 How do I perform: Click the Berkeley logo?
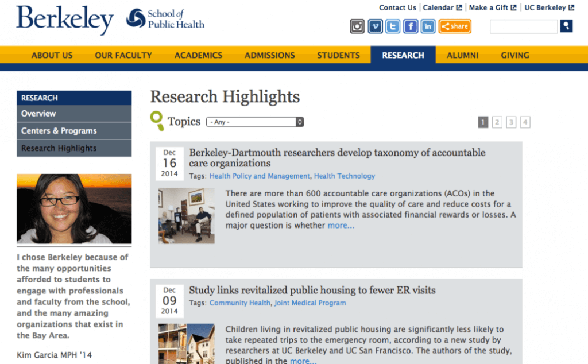tap(64, 20)
